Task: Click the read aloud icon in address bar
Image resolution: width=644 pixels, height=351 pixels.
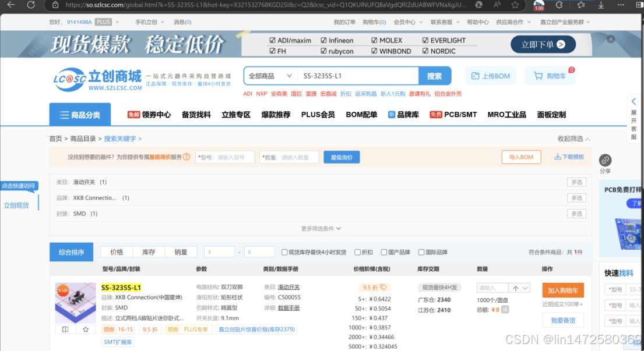Action: (x=497, y=5)
